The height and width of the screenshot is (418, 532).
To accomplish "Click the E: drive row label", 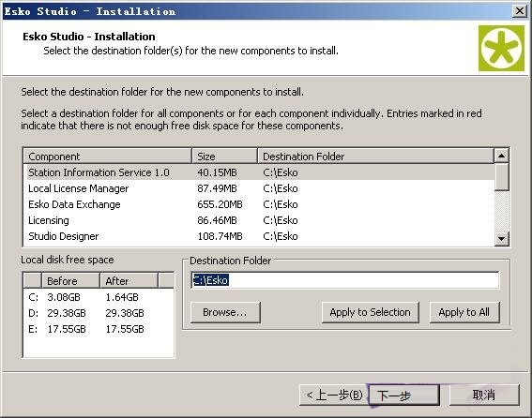I will click(x=33, y=329).
